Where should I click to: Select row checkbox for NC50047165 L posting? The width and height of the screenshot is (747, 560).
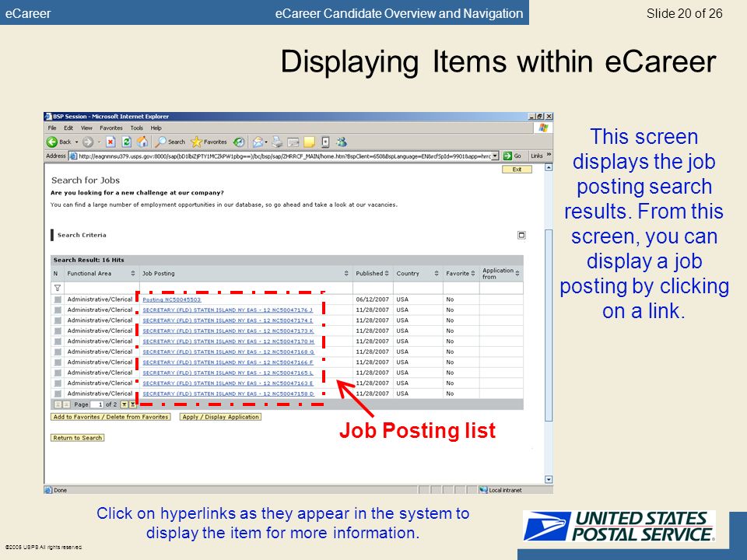58,373
